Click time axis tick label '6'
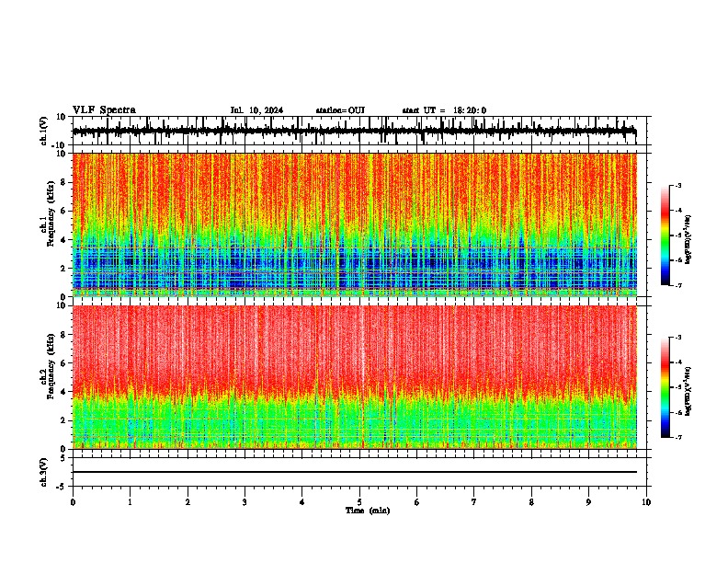This screenshot has height=563, width=728. [417, 502]
